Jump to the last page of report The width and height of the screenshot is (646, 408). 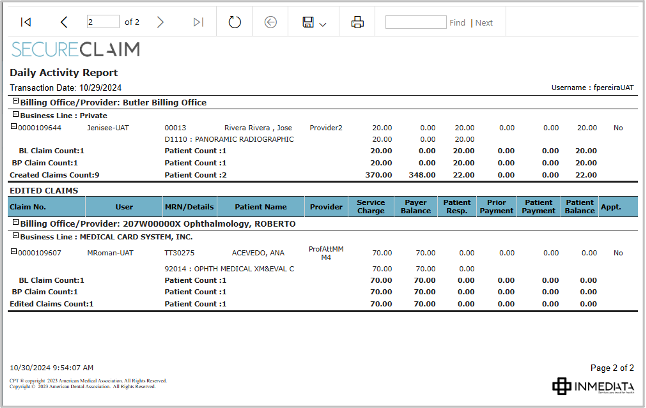click(198, 22)
